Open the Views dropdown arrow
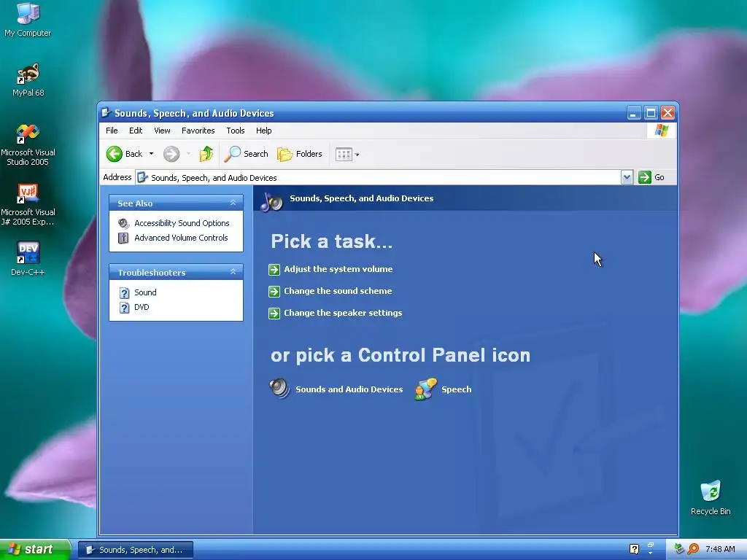 pos(357,155)
